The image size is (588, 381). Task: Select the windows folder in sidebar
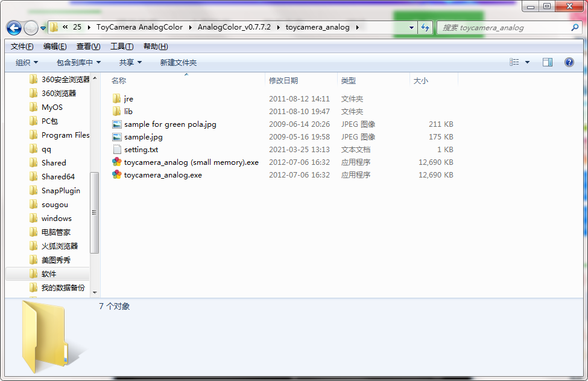pyautogui.click(x=51, y=219)
